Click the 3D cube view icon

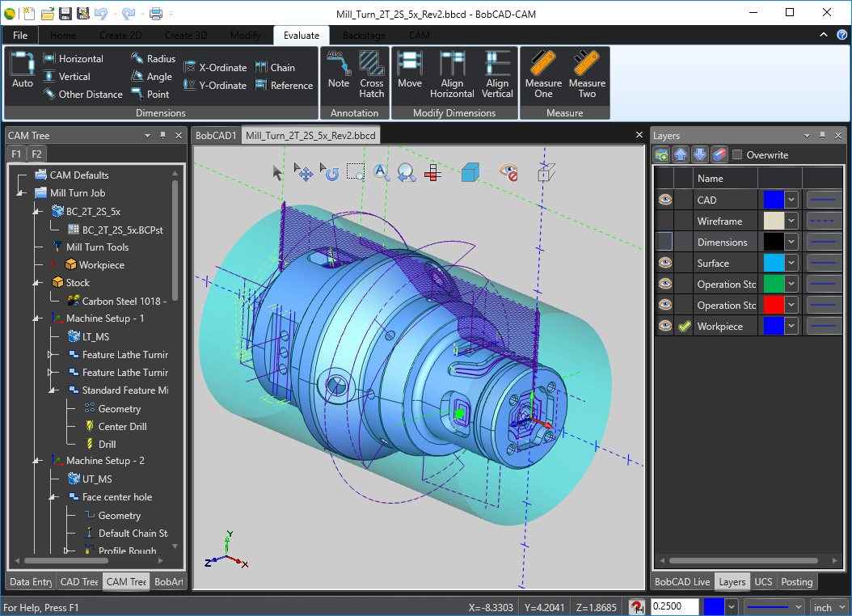470,171
